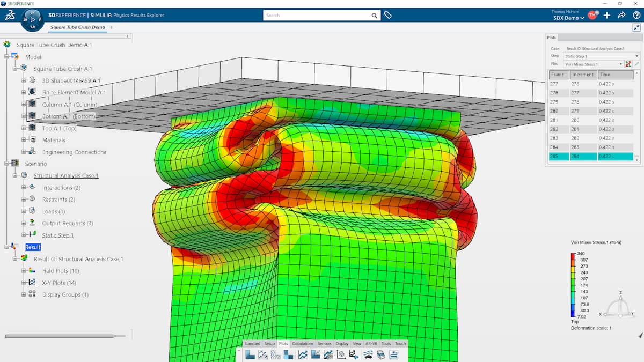The width and height of the screenshot is (644, 362).
Task: Click the Help question mark icon
Action: (636, 16)
